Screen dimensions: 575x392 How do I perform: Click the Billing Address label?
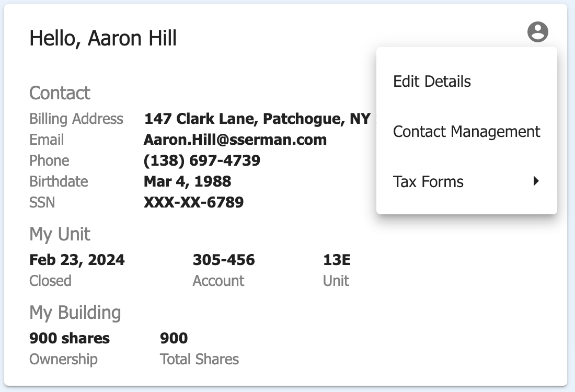click(x=76, y=119)
